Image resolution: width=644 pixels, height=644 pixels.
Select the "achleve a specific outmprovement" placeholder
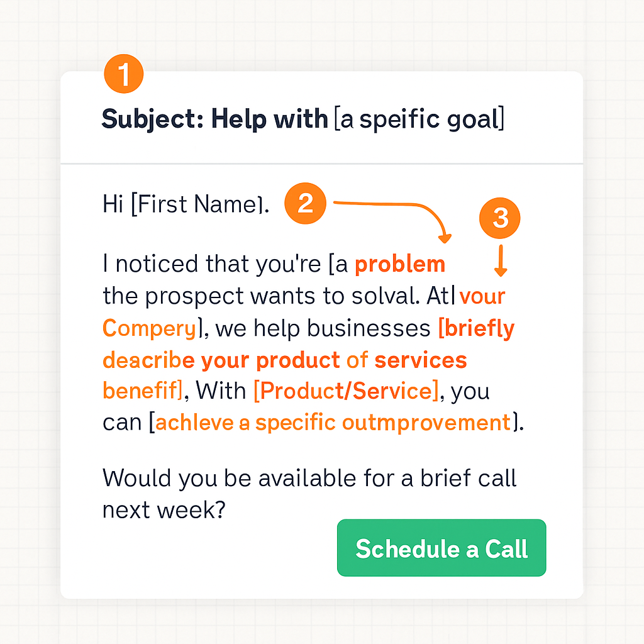coord(332,423)
